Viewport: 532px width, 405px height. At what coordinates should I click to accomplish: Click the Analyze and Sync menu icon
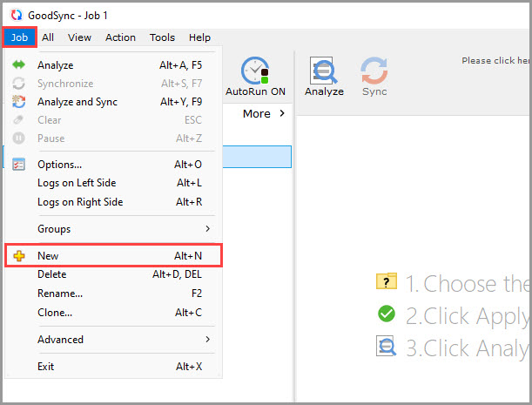[19, 102]
